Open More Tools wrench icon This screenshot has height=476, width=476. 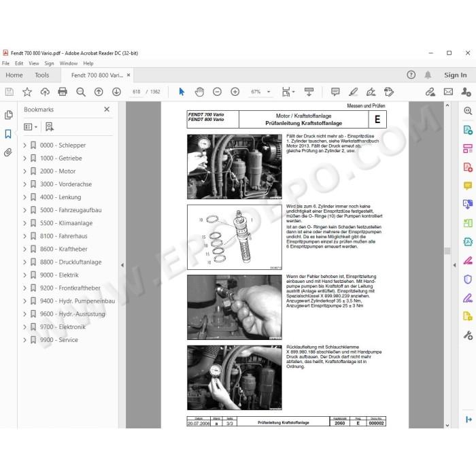coord(468,335)
